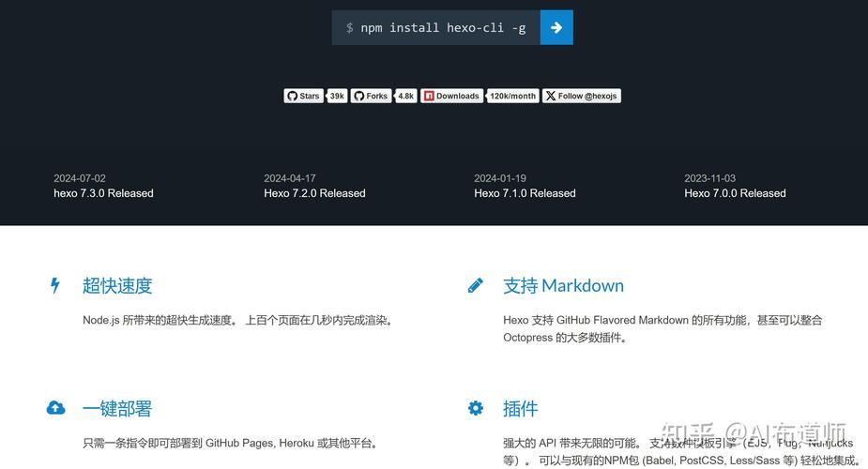Click the Node.js speed description text
868x469 pixels.
pos(238,320)
